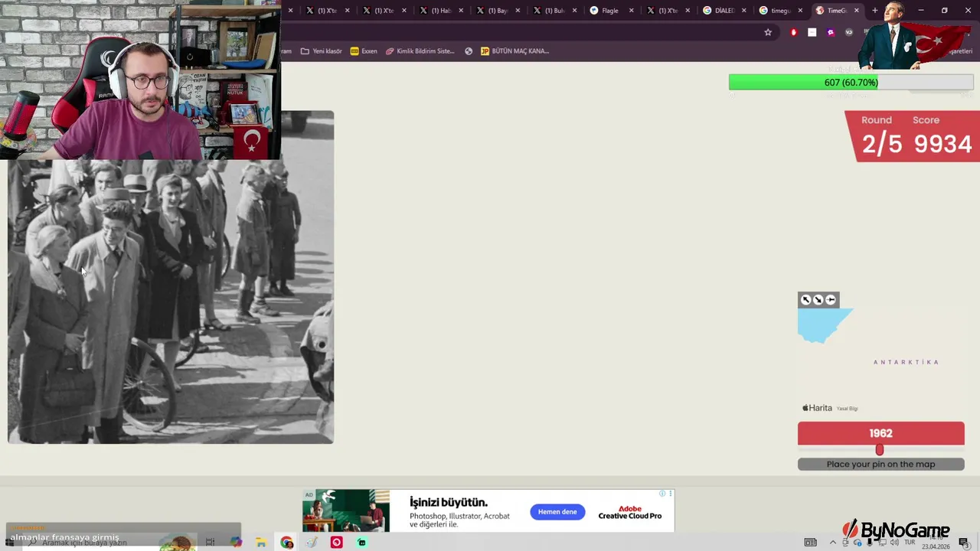Click the TUR language indicator

[910, 543]
